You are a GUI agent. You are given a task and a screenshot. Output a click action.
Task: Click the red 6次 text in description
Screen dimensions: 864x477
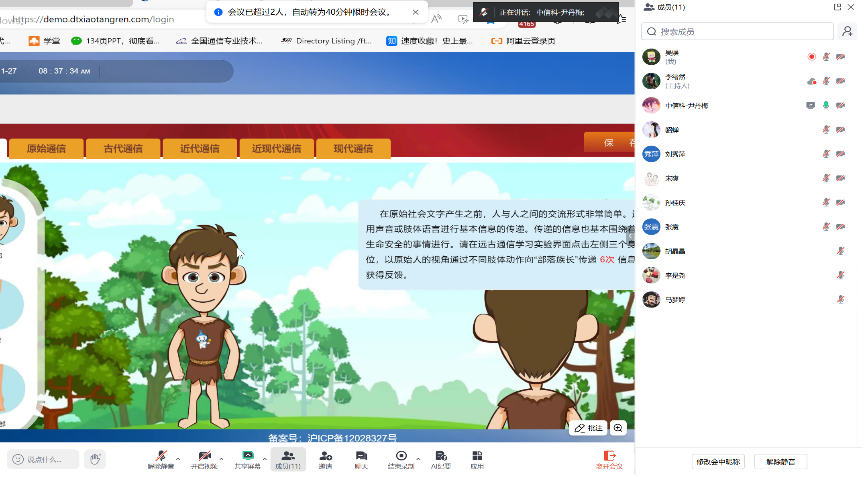point(607,259)
